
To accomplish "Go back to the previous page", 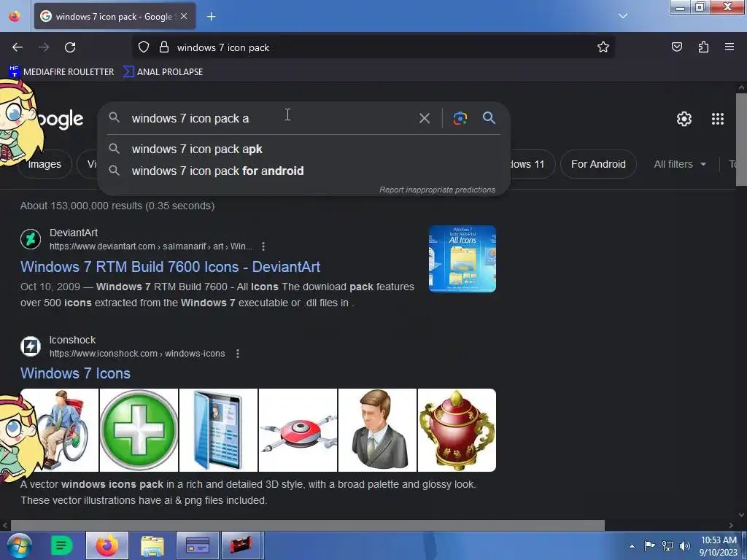I will click(18, 47).
